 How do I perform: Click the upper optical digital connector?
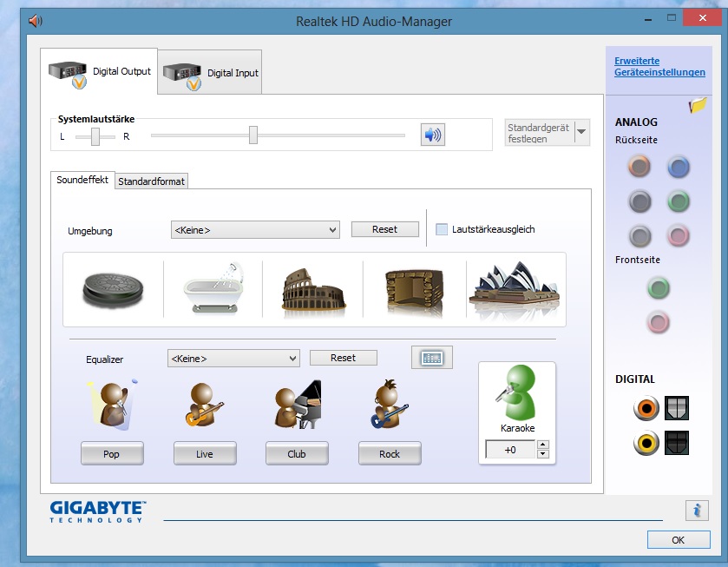677,408
